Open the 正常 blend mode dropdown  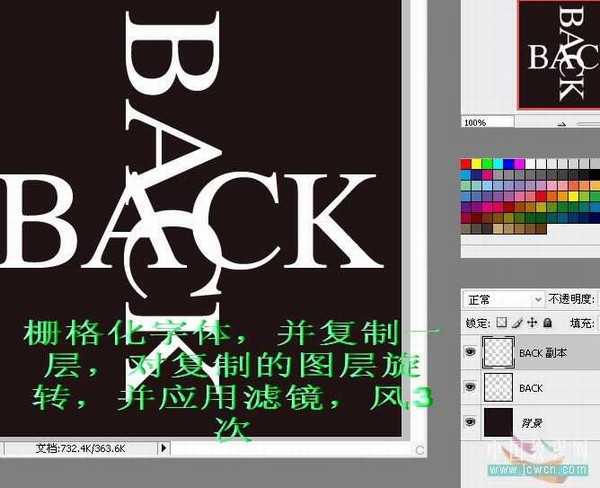tap(502, 299)
